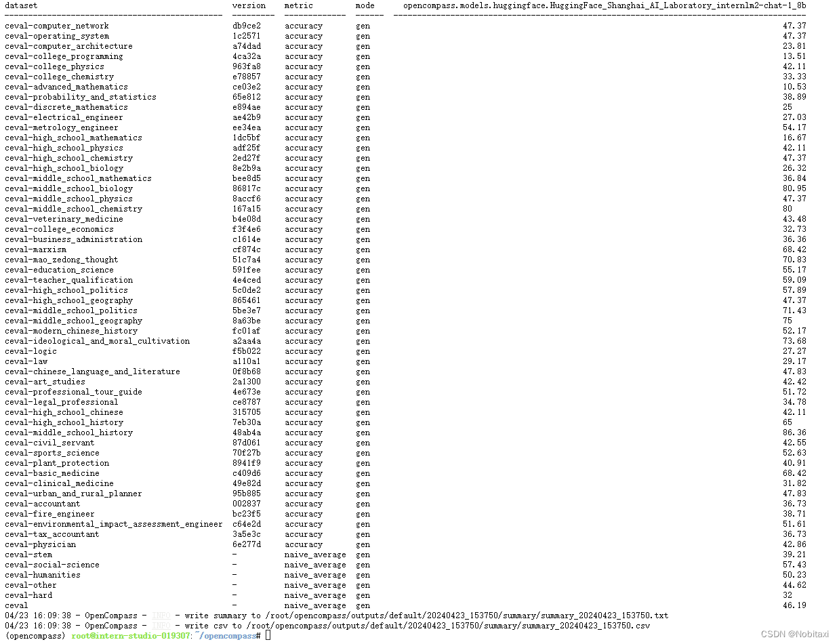Click naive_average metric of ceval-stem row

pos(315,555)
